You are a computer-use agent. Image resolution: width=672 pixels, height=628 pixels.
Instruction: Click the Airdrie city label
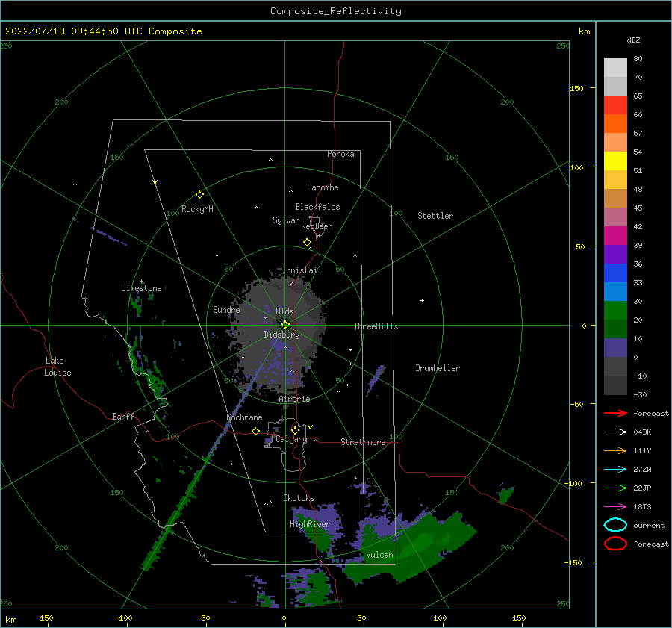click(x=294, y=399)
